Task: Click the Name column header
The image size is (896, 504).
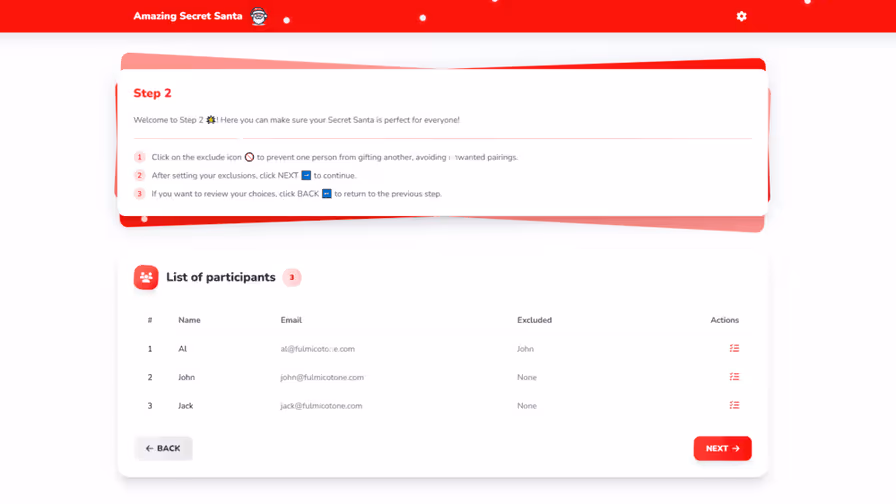Action: [x=189, y=320]
